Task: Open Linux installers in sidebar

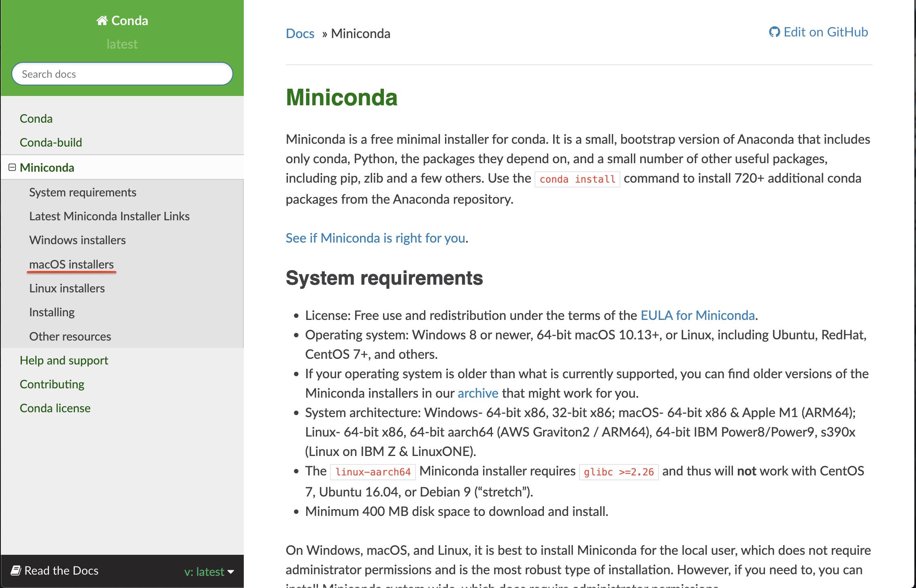Action: 67,288
